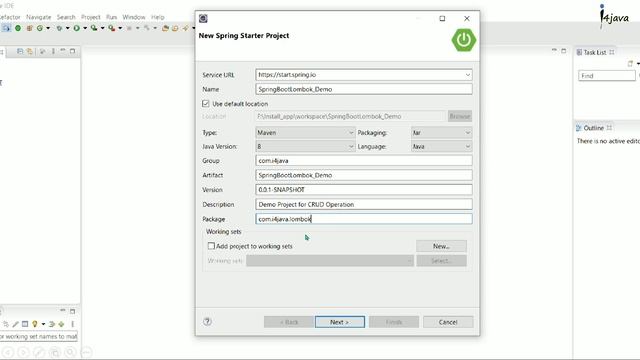Click the Debug bug icon in toolbar
The image size is (640, 360).
[x=60, y=28]
